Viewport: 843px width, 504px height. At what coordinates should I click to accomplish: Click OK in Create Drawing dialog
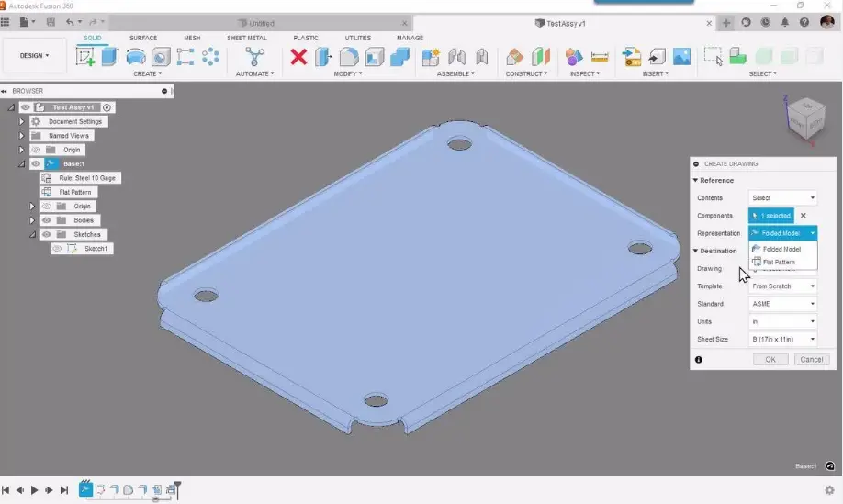(770, 360)
